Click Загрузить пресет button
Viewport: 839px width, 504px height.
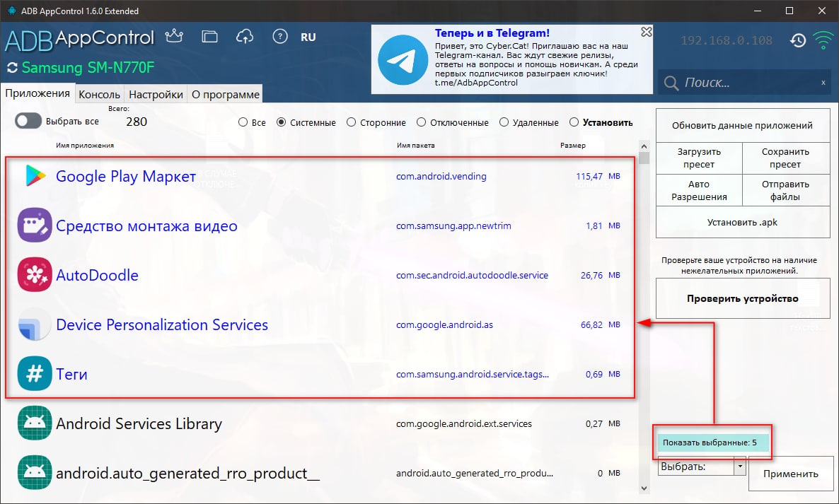click(699, 158)
